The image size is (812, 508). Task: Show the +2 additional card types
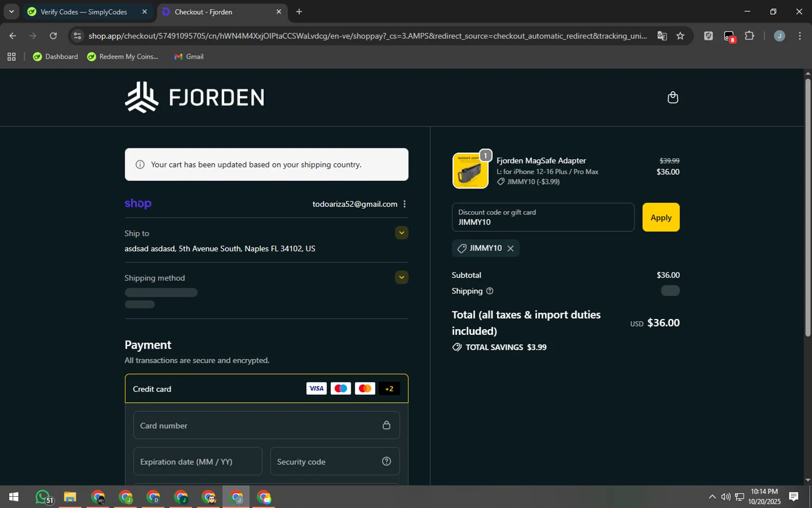tap(389, 388)
